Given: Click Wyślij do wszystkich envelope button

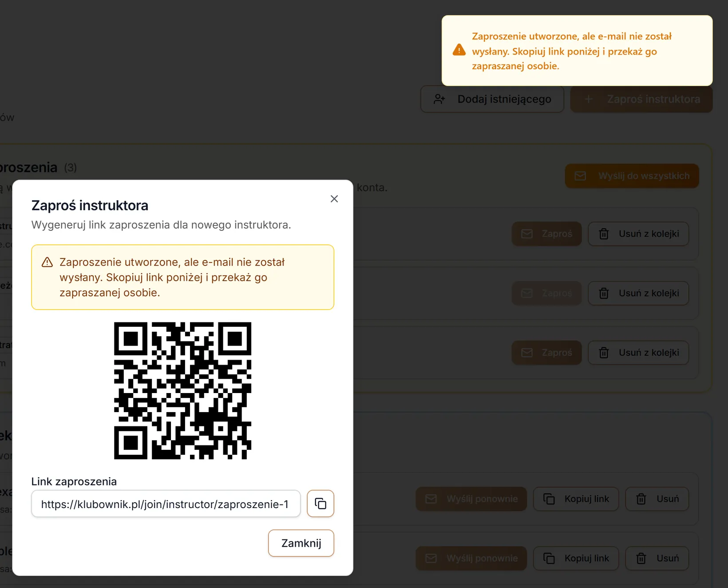Looking at the screenshot, I should tap(632, 176).
